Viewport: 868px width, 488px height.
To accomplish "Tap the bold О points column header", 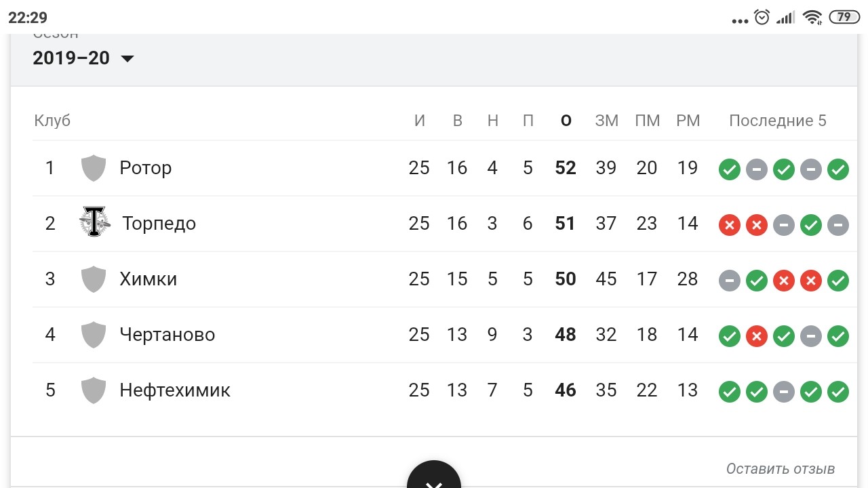I will click(566, 121).
